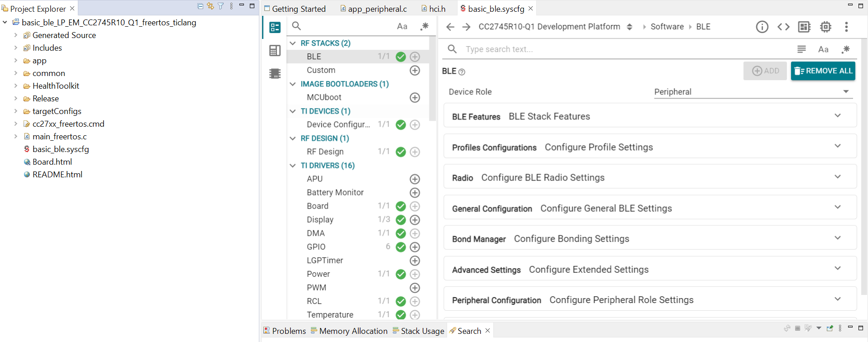Image resolution: width=868 pixels, height=342 pixels.
Task: Open the SysConfig info icon
Action: [x=762, y=27]
